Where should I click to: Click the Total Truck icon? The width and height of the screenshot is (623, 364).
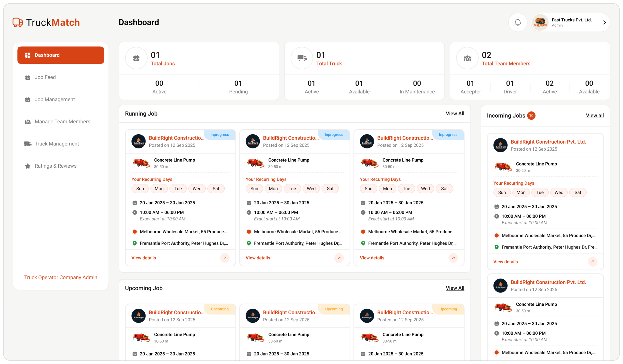302,58
